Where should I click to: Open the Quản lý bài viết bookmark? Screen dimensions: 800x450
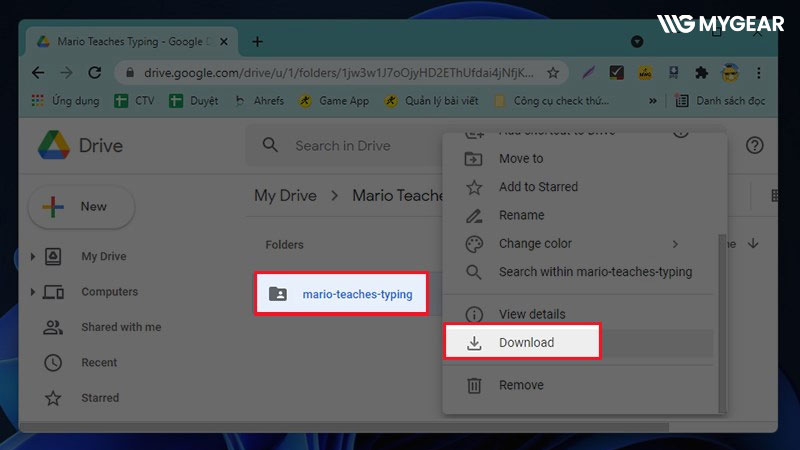click(x=432, y=101)
